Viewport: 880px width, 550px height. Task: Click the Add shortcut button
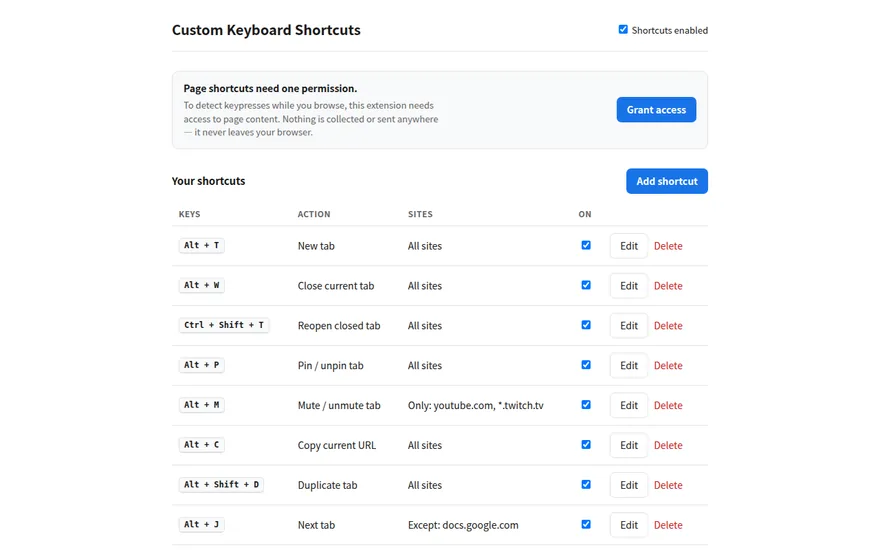667,181
